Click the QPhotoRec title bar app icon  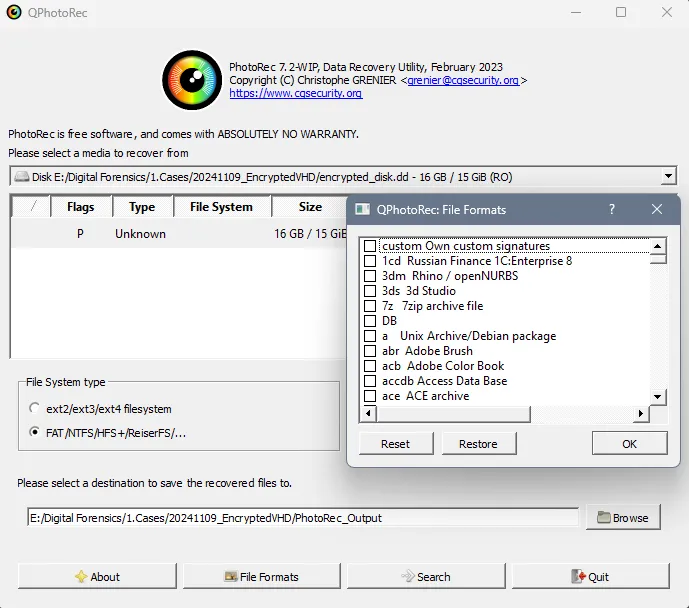pos(13,13)
